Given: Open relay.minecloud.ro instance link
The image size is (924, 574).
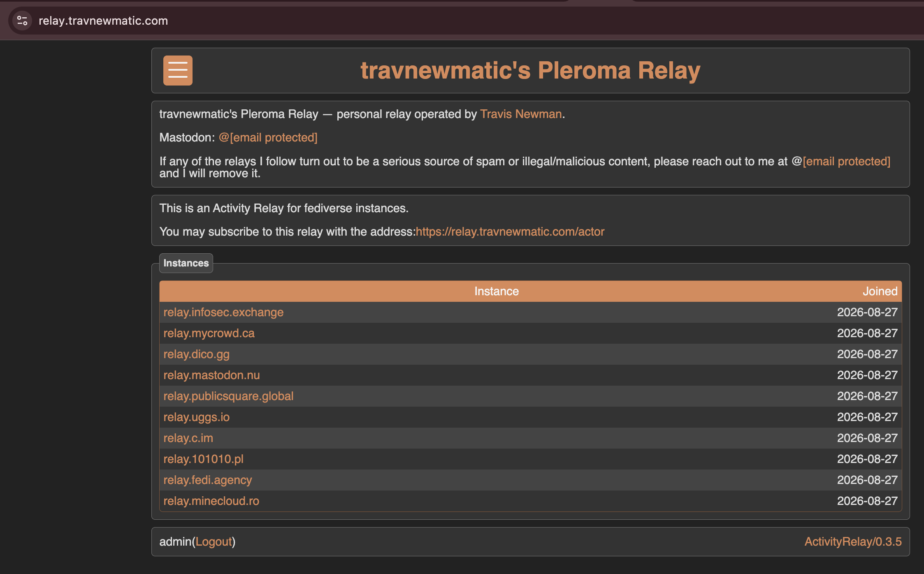Looking at the screenshot, I should click(x=211, y=501).
